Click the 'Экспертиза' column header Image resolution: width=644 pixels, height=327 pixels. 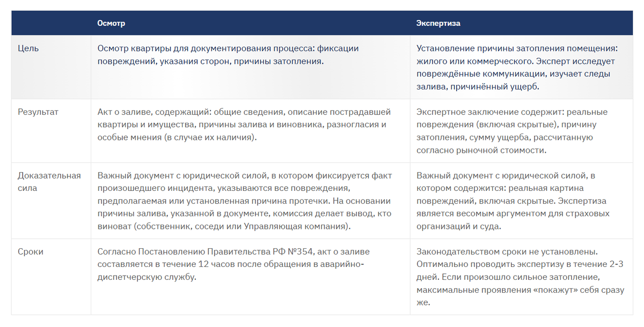coord(438,24)
